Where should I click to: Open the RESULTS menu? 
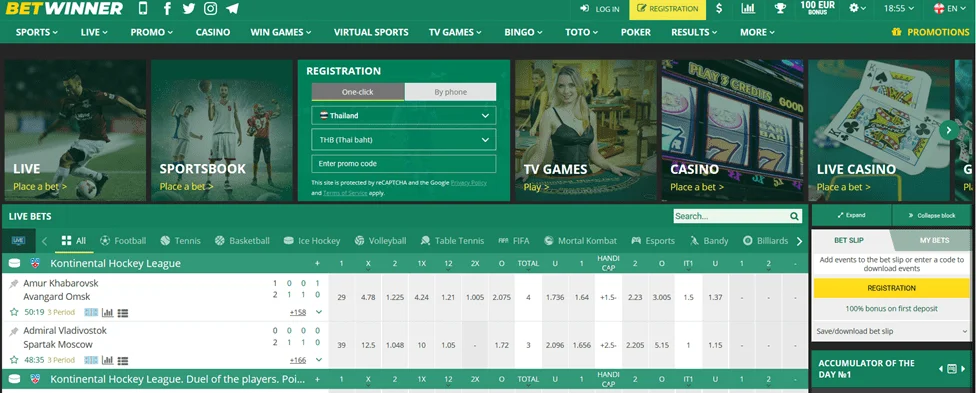tap(695, 32)
